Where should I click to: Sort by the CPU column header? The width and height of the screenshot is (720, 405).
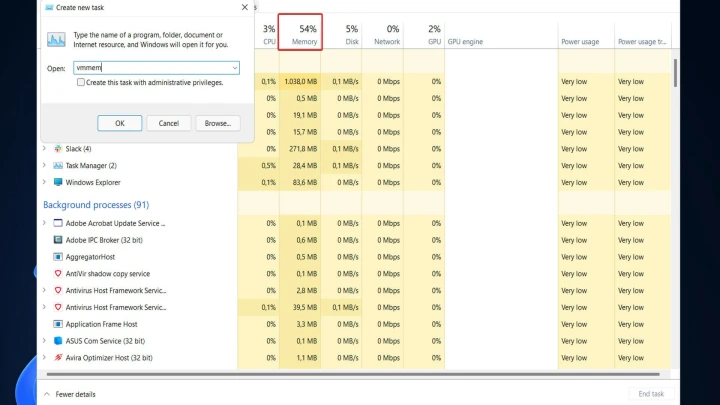pos(268,34)
